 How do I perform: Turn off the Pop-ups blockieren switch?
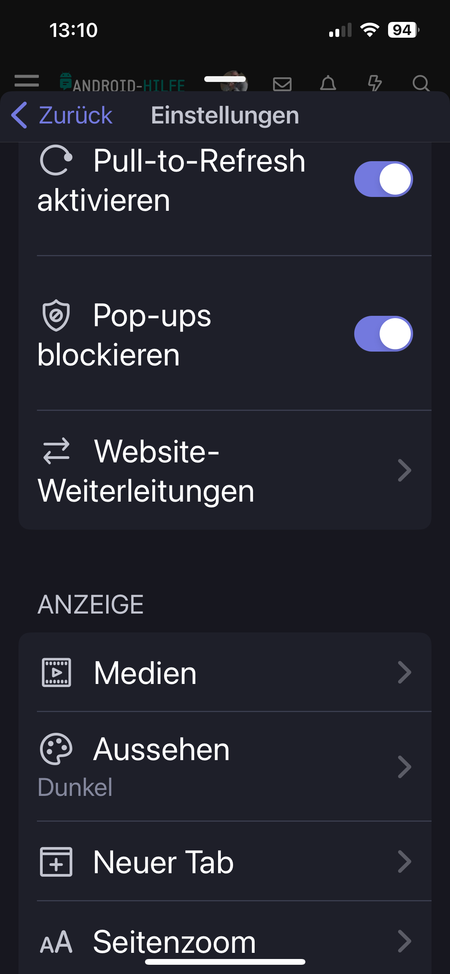coord(383,334)
